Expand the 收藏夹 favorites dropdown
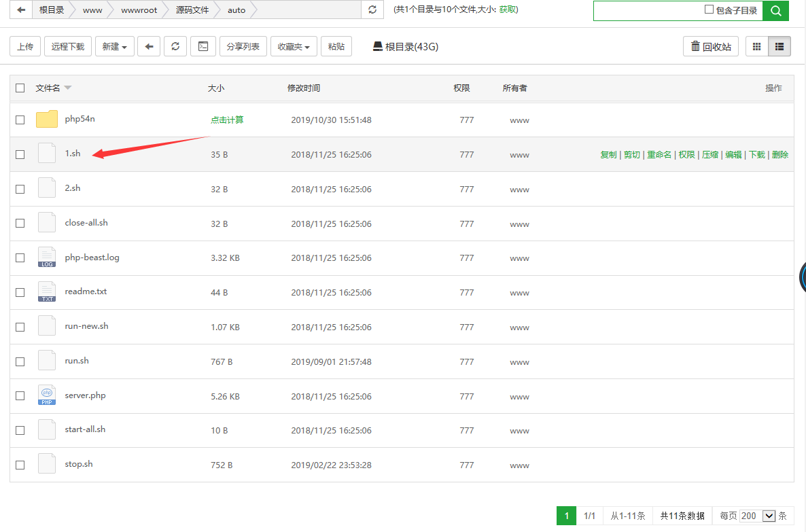Viewport: 806px width, 532px height. click(x=294, y=46)
